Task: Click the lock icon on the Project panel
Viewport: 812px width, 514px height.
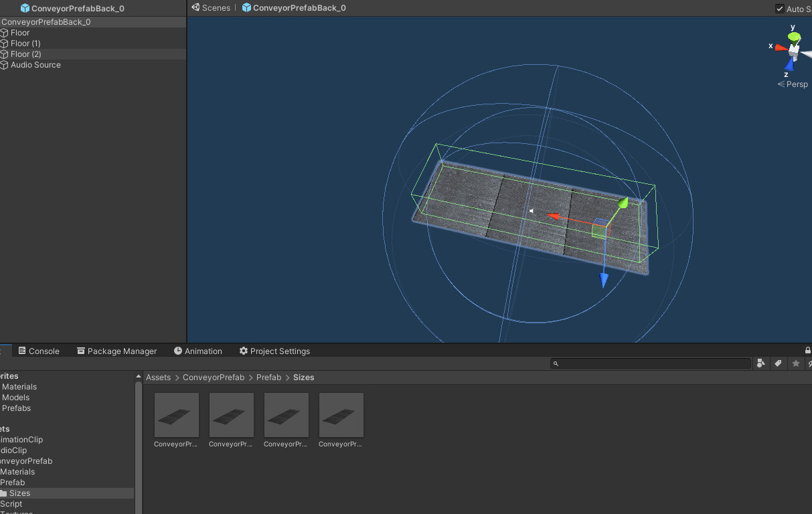Action: click(x=808, y=351)
